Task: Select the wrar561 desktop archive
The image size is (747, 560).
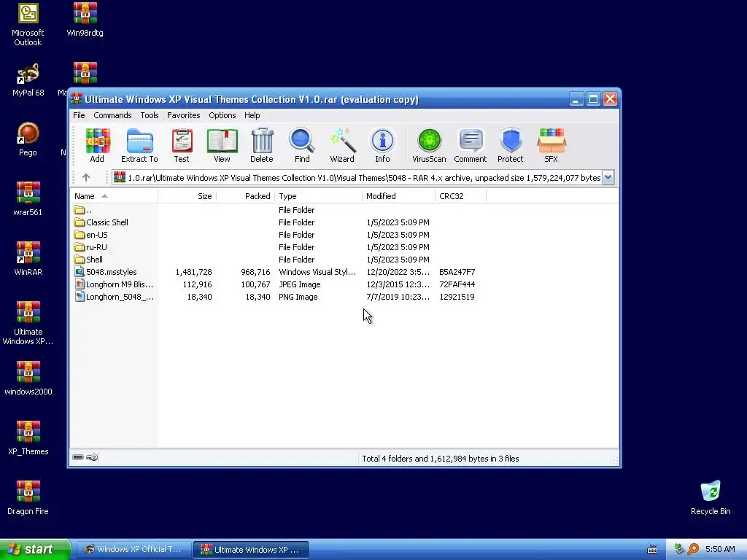Action: [x=28, y=199]
